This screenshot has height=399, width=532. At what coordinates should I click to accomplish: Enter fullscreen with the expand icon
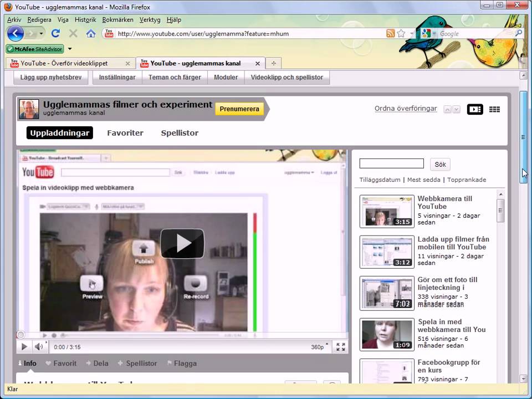tap(341, 347)
